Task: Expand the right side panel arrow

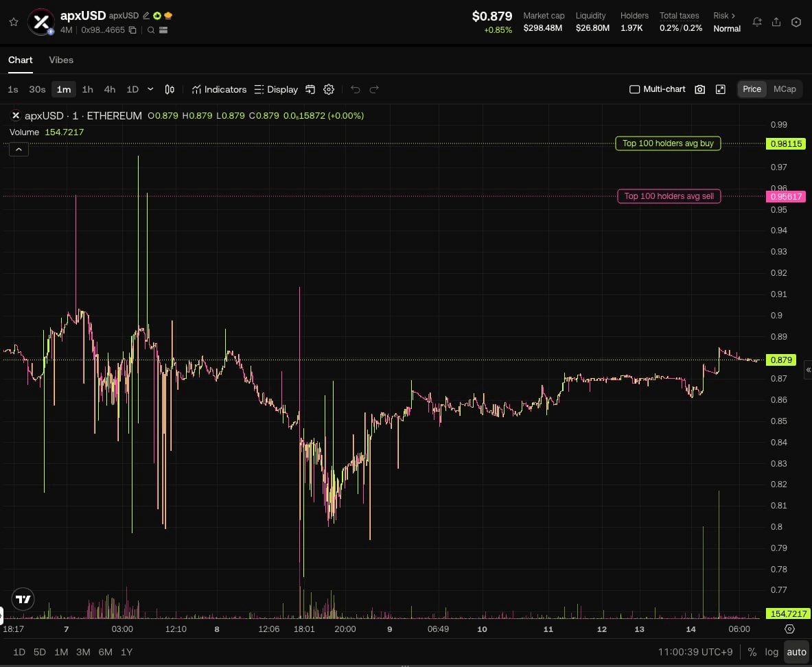Action: [808, 370]
